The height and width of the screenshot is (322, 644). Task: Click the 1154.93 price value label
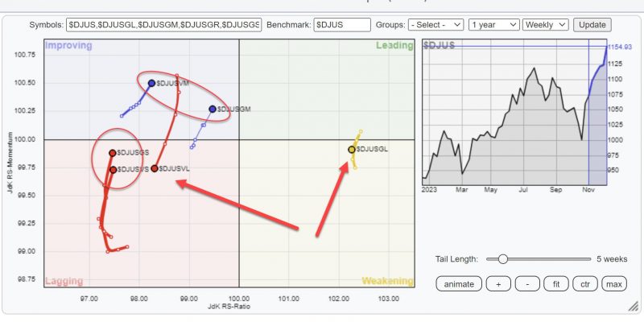620,47
